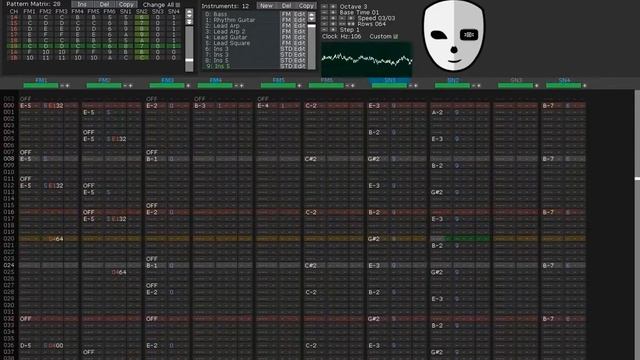The width and height of the screenshot is (640, 360).
Task: Click pattern matrix vertical scrollbar
Action: pyautogui.click(x=189, y=48)
